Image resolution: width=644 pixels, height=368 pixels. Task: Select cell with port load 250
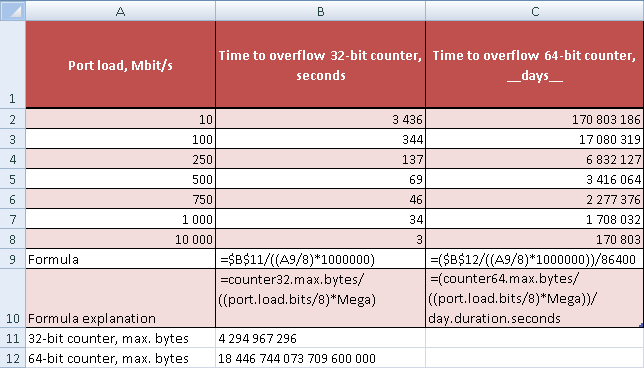tap(120, 159)
